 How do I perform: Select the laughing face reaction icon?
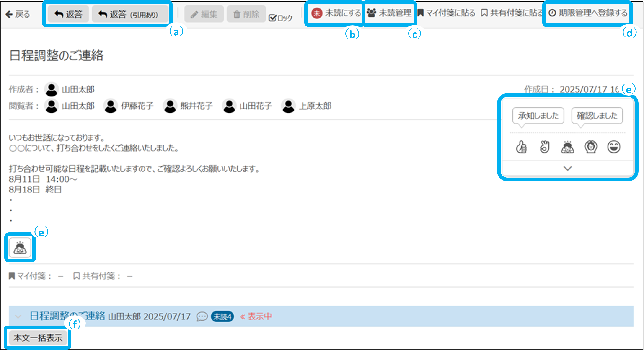[x=614, y=147]
